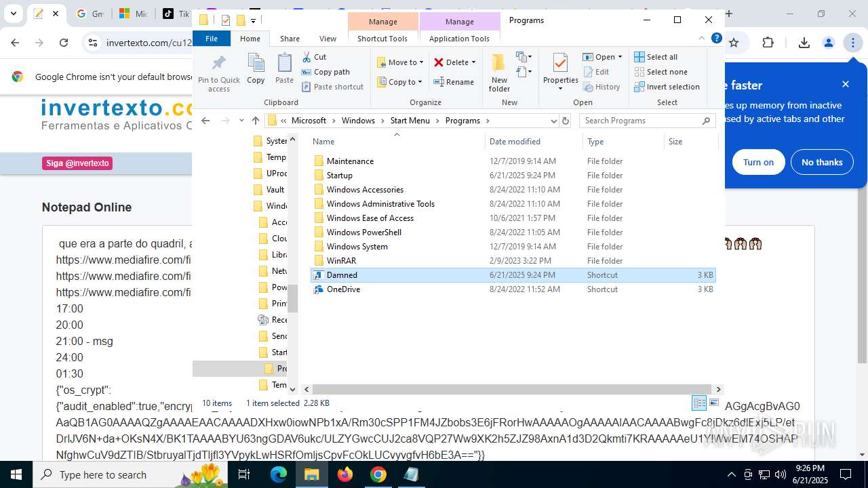This screenshot has width=868, height=488.
Task: Click the up one level arrow
Action: click(x=256, y=121)
